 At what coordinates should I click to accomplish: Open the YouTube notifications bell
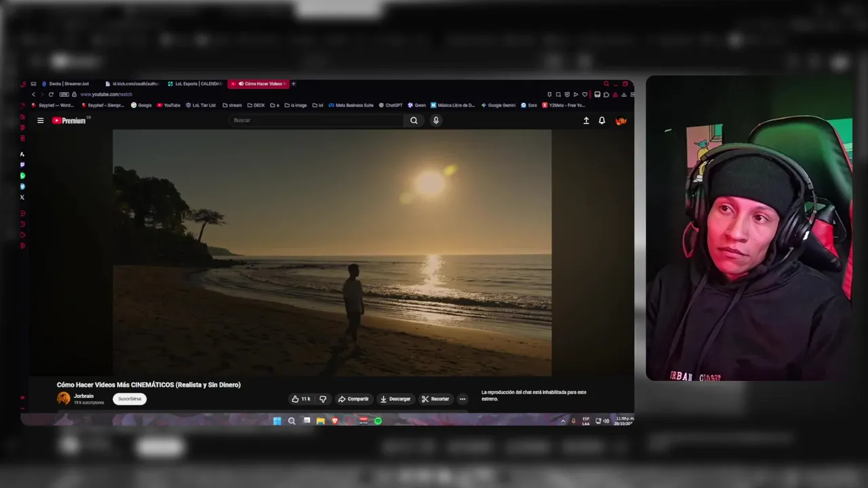601,121
